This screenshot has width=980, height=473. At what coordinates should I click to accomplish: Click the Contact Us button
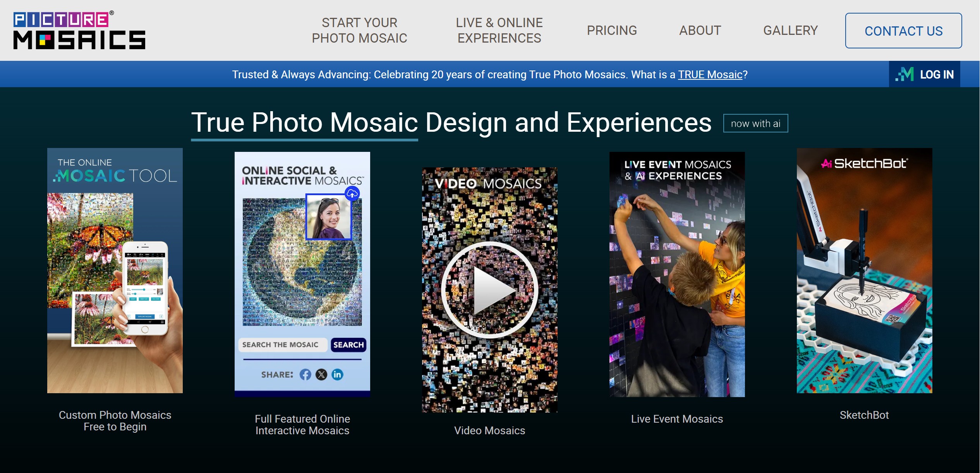click(x=903, y=31)
